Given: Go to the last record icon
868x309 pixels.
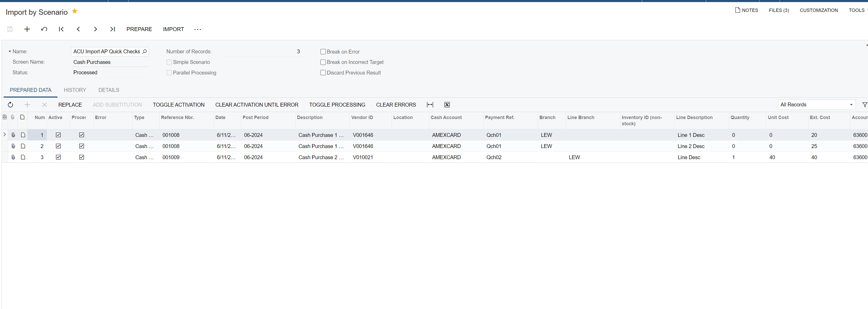Looking at the screenshot, I should pos(112,29).
